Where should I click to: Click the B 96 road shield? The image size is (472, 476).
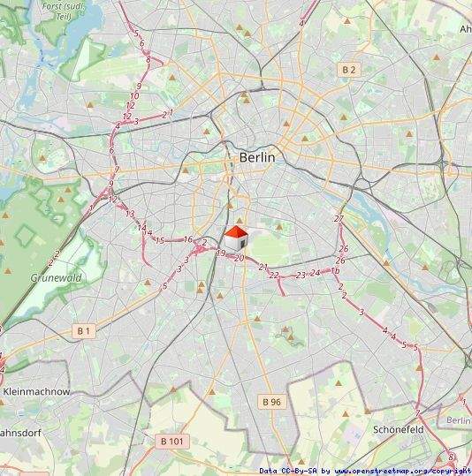tap(271, 402)
